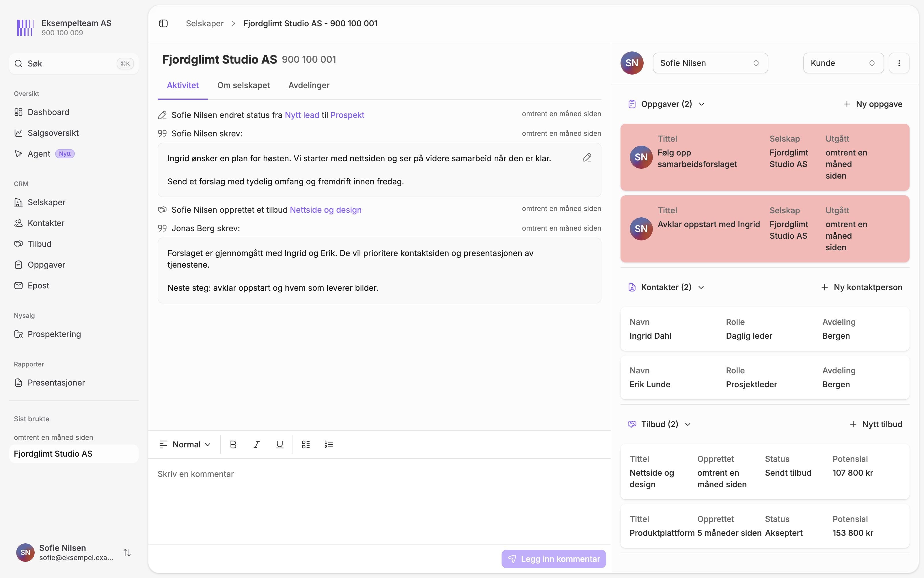Viewport: 924px width, 578px height.
Task: Open Dashboard in the sidebar
Action: (74, 112)
